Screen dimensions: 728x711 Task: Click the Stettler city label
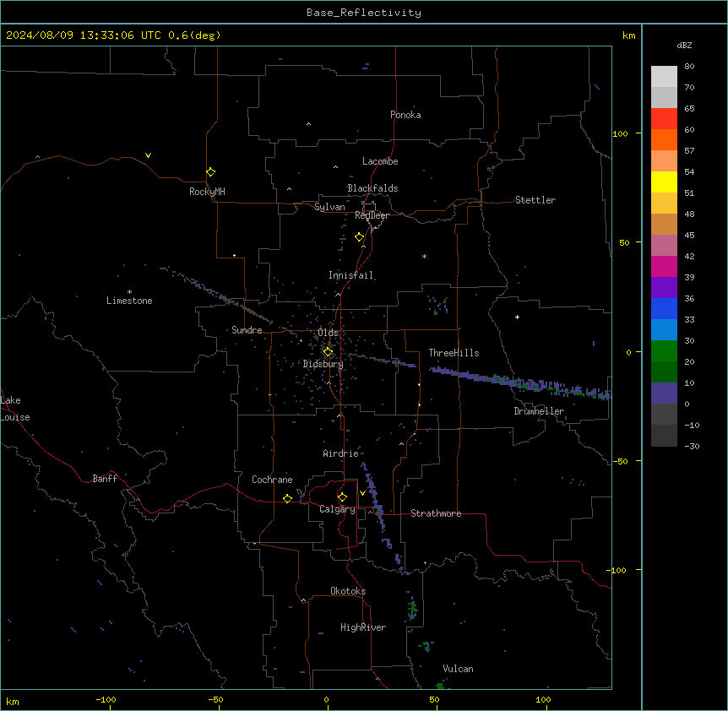click(x=535, y=200)
